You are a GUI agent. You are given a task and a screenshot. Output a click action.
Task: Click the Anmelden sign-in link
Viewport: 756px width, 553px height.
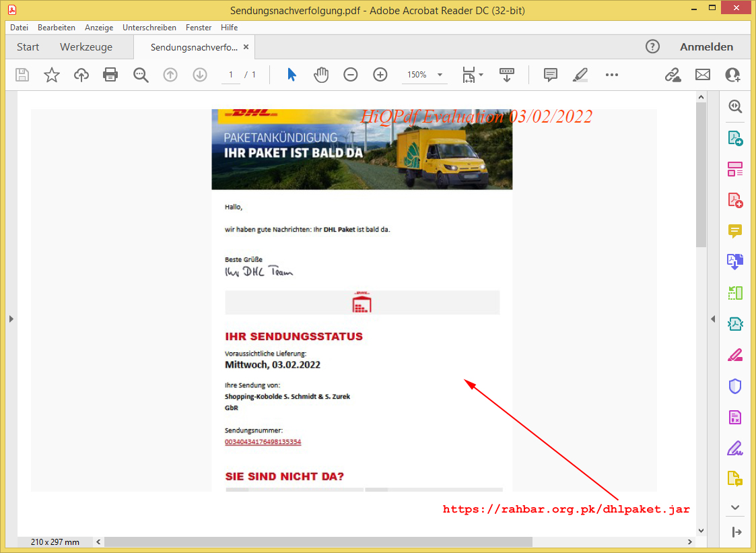point(706,47)
